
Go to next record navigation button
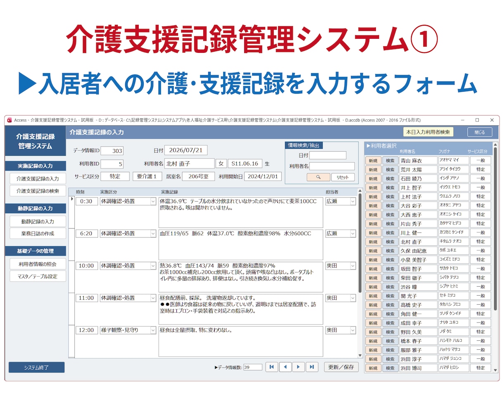click(298, 367)
